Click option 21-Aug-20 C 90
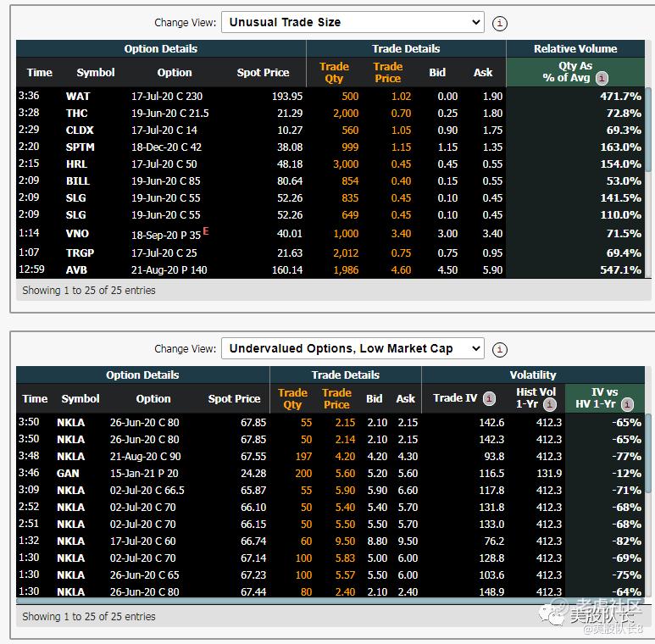The height and width of the screenshot is (644, 655). (x=146, y=457)
